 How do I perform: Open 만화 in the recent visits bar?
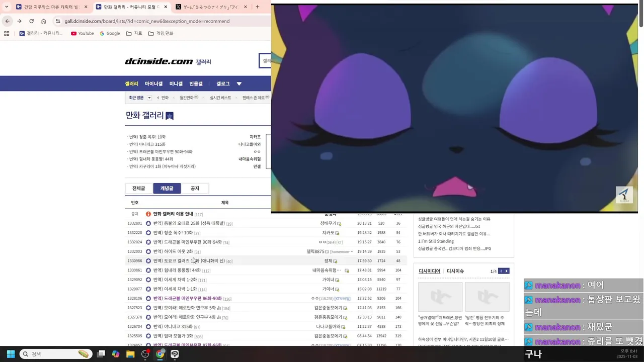pos(165,98)
